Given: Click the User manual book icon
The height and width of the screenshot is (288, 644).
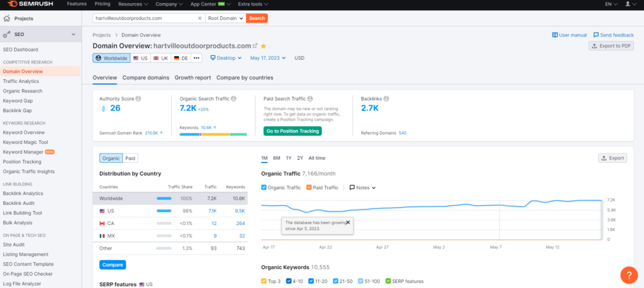Looking at the screenshot, I should pos(555,35).
